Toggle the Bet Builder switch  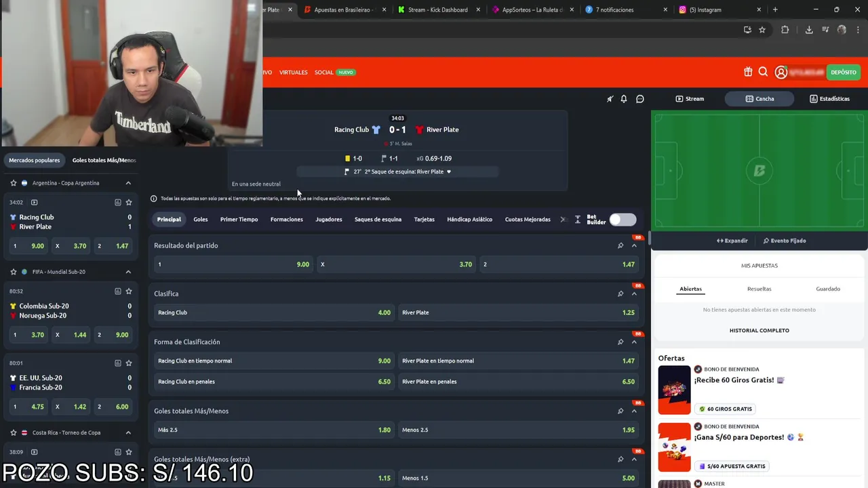coord(623,220)
